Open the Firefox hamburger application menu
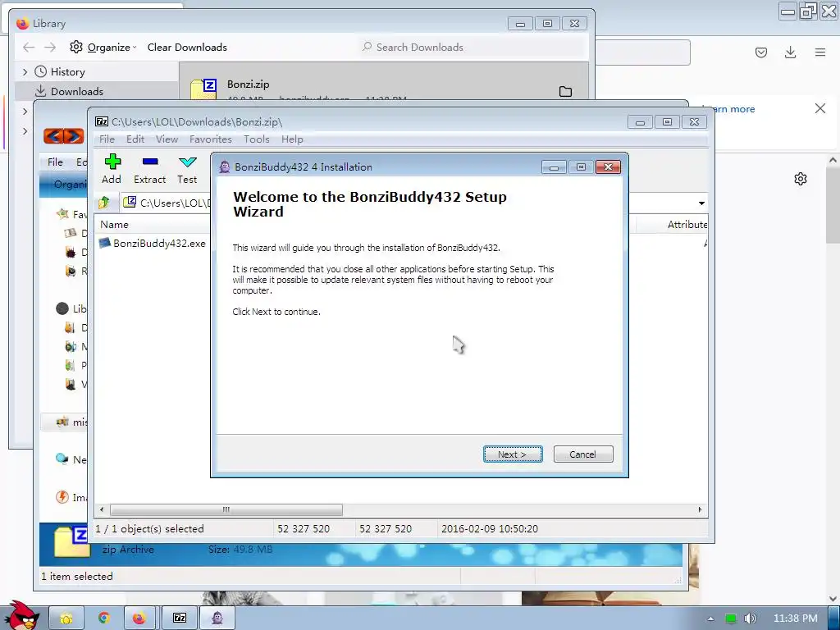Screen dimensions: 840x630 (820, 52)
